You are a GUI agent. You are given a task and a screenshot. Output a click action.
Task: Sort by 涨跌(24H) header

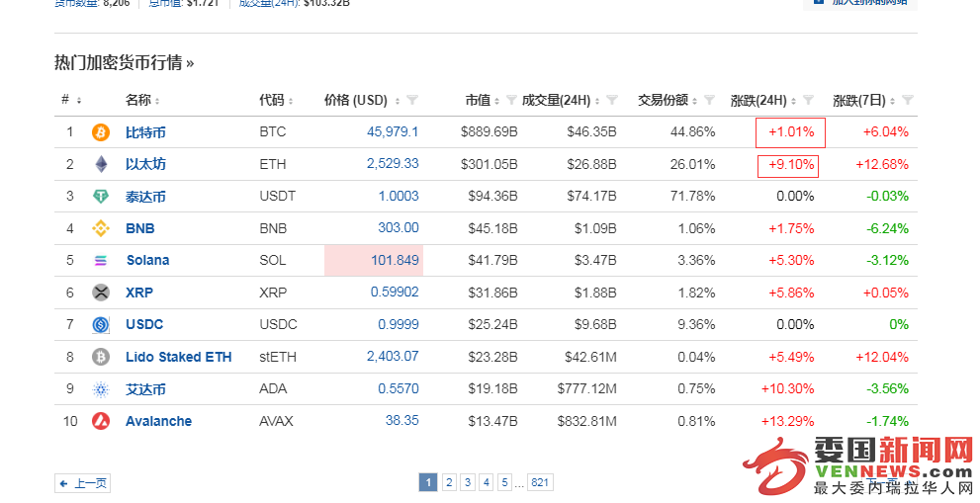pyautogui.click(x=793, y=101)
